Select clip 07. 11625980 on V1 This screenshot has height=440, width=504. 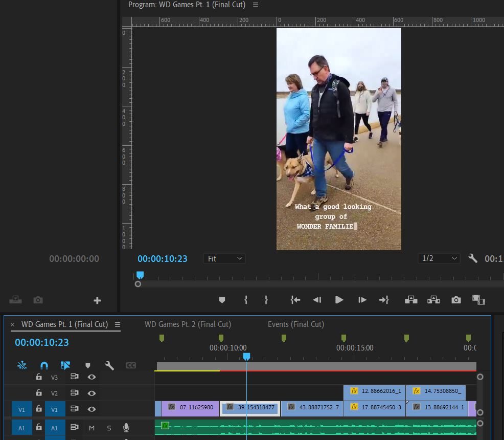(x=190, y=408)
